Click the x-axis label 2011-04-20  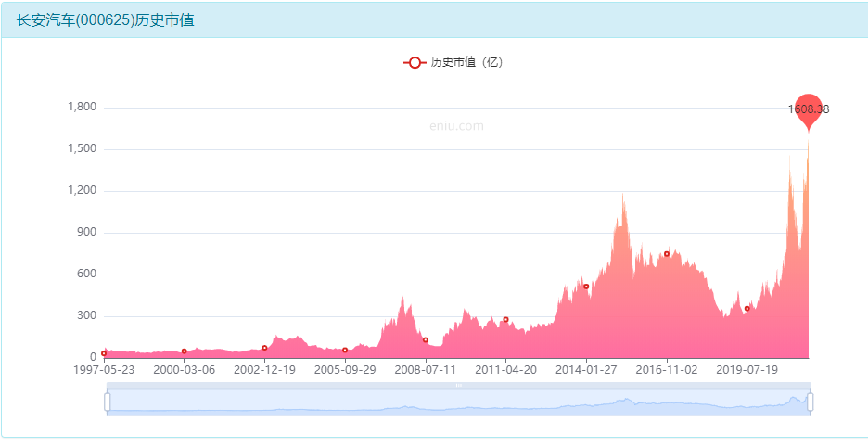505,370
